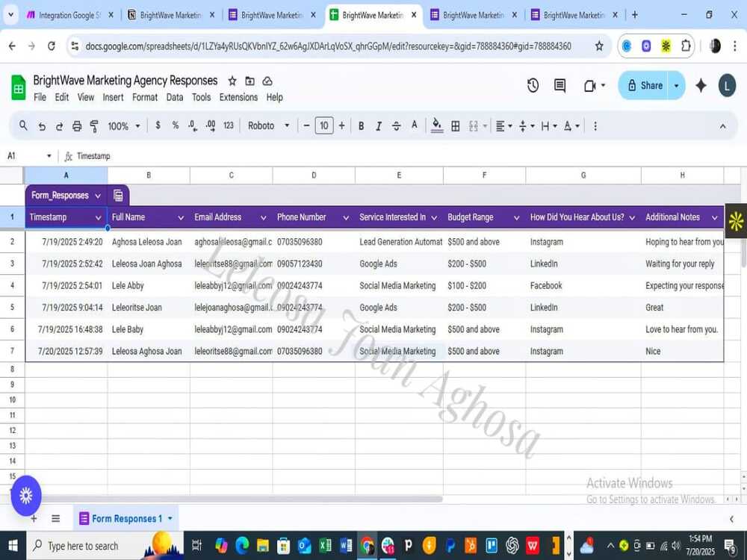Open text wrapping dropdown
The width and height of the screenshot is (747, 560).
[x=549, y=126]
